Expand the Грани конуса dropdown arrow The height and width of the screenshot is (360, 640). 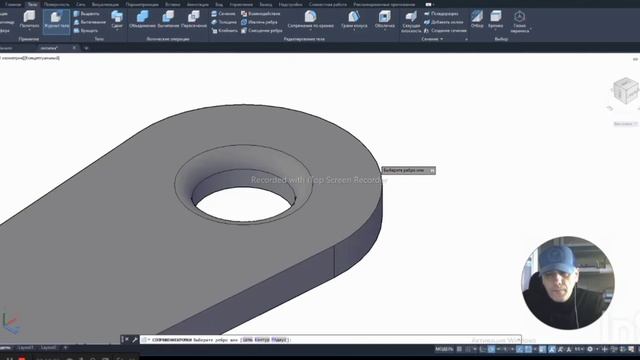tap(354, 30)
